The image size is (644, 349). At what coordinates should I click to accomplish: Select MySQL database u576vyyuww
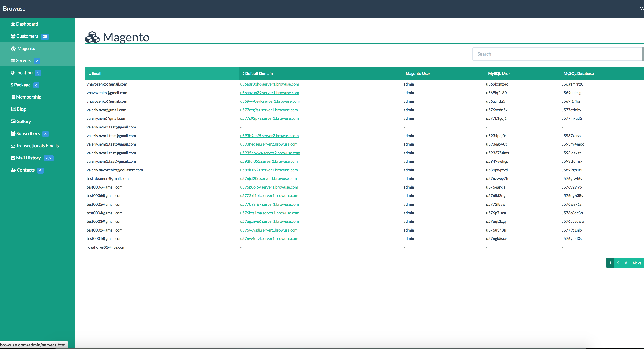(x=573, y=221)
